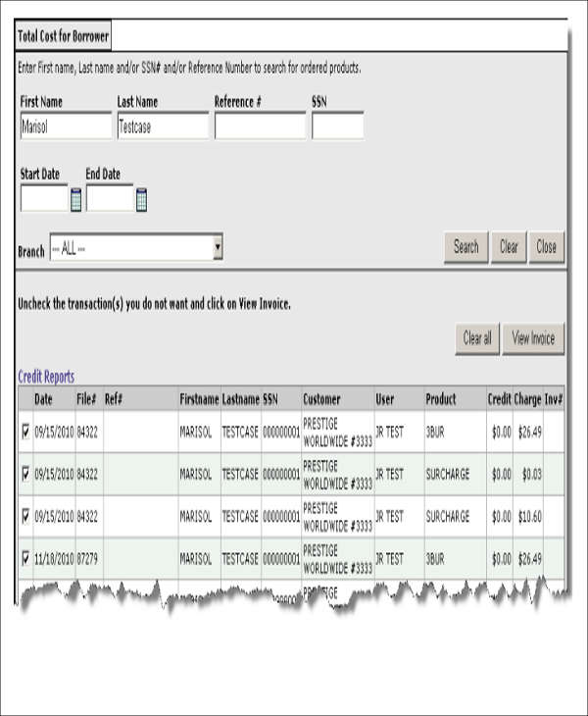The width and height of the screenshot is (588, 716).
Task: Click the View Invoice button
Action: [533, 338]
